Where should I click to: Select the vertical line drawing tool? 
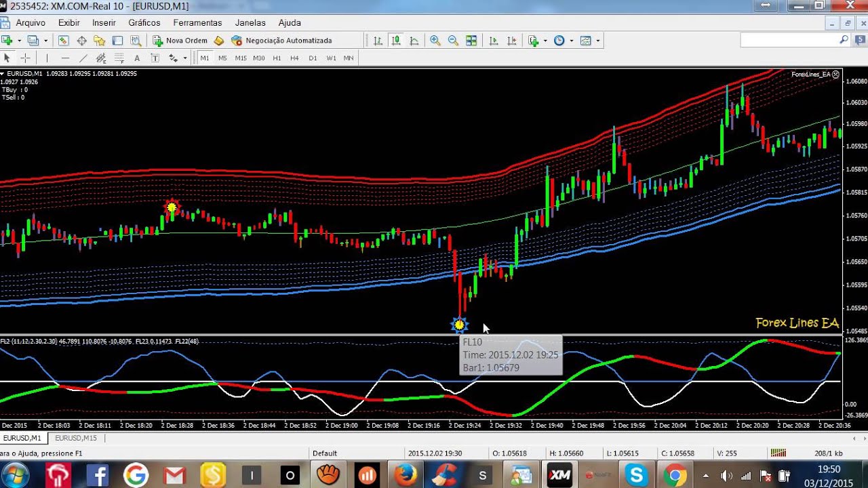[47, 58]
